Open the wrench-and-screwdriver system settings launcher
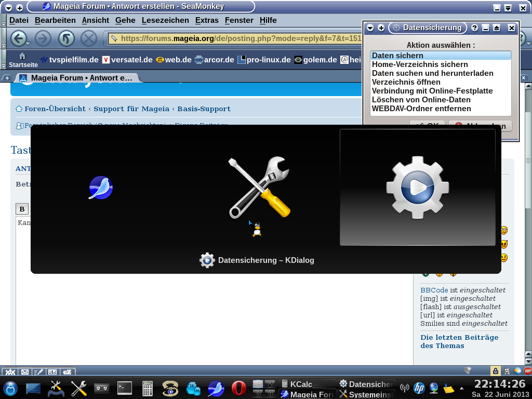Screen dimensions: 532x399 pos(79,389)
